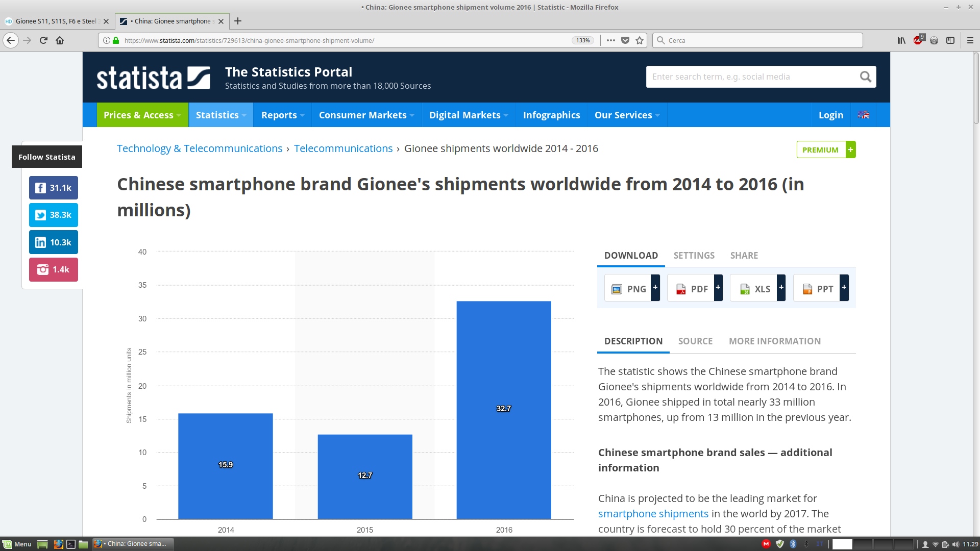
Task: Switch to the SOURCE tab
Action: (695, 341)
